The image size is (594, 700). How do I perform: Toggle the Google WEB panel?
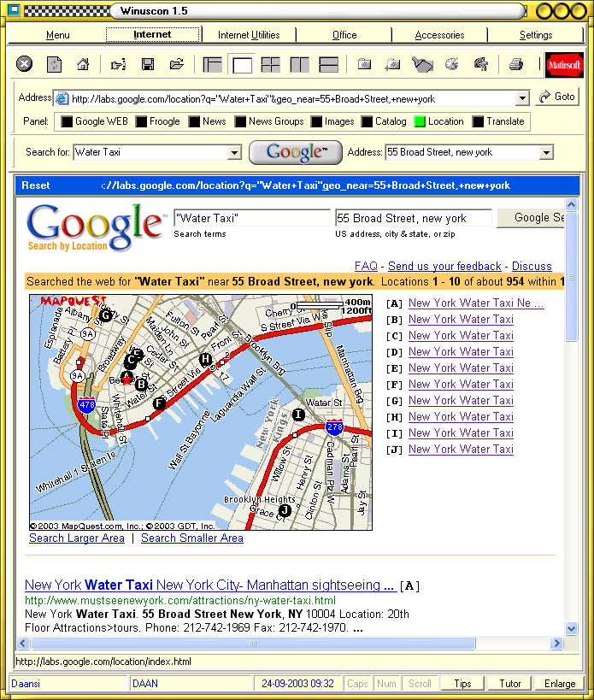(95, 121)
